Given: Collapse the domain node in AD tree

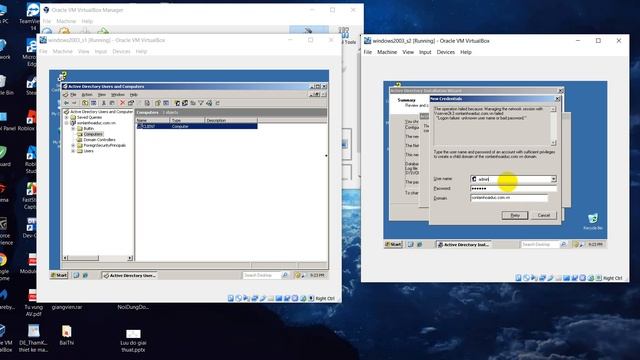Looking at the screenshot, I should tap(67, 123).
